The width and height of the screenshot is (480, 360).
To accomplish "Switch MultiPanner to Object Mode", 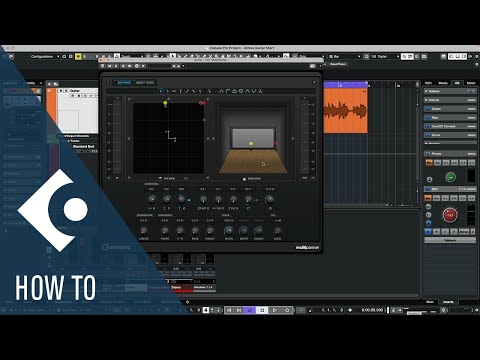I will 145,82.
